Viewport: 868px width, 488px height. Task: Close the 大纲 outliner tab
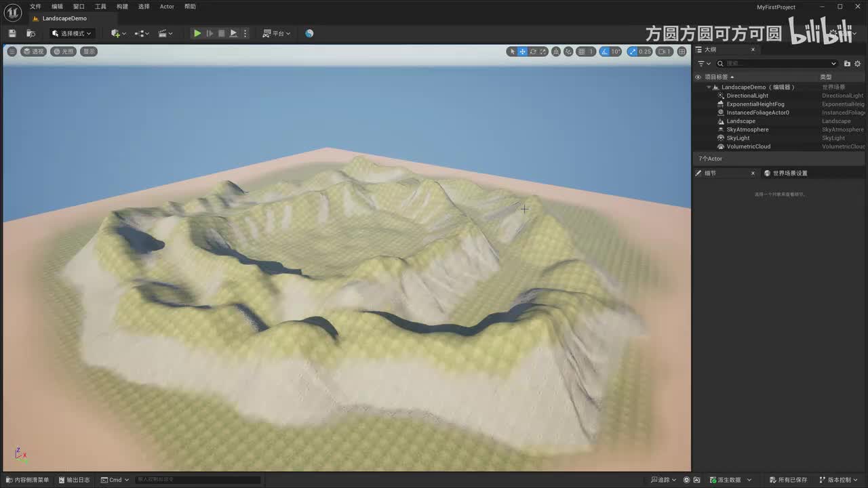(x=753, y=49)
